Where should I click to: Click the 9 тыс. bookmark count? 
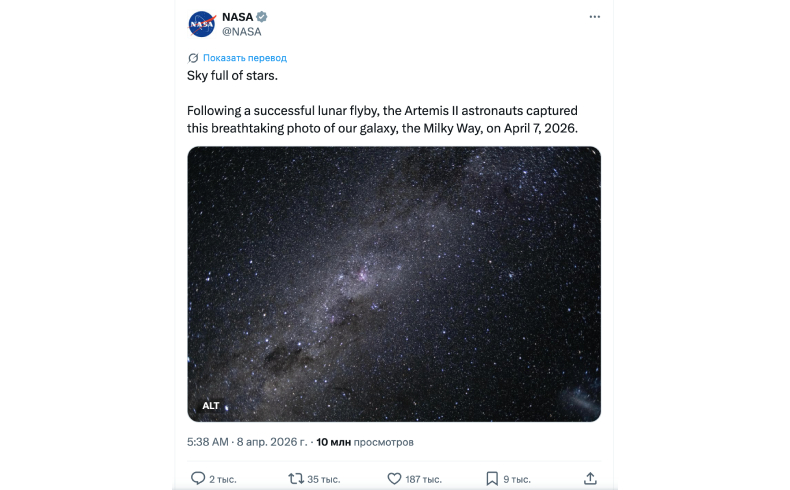(517, 479)
